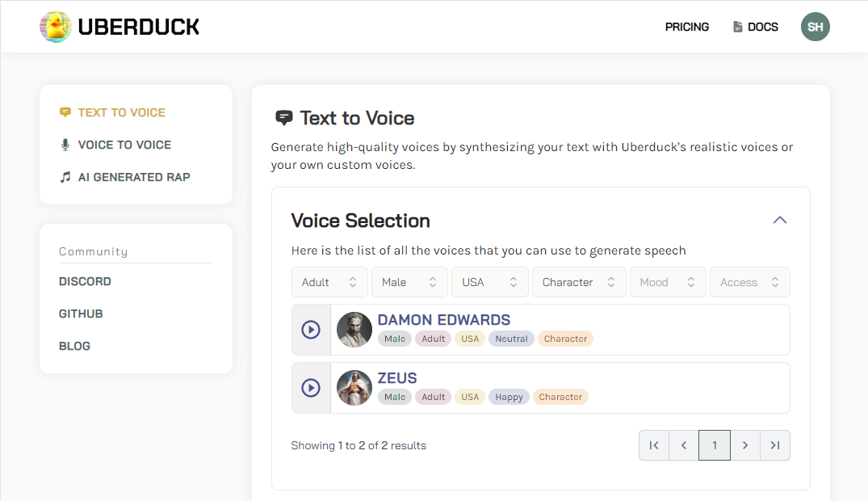868x501 pixels.
Task: Click the Uberduck duck logo
Action: pyautogui.click(x=55, y=27)
